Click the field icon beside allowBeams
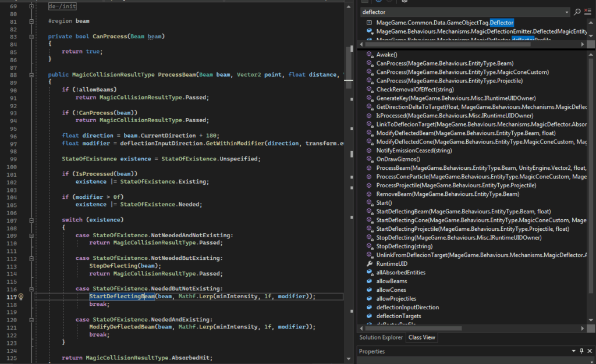 (x=369, y=281)
